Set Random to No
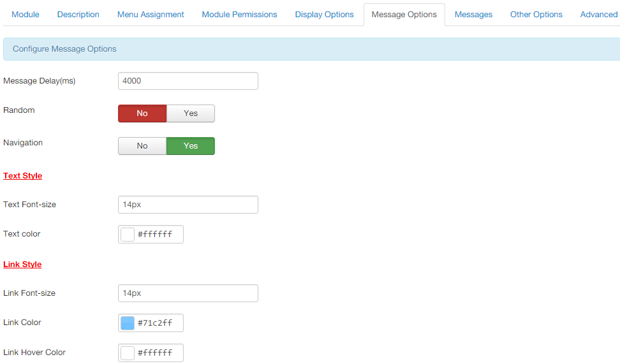 tap(142, 113)
